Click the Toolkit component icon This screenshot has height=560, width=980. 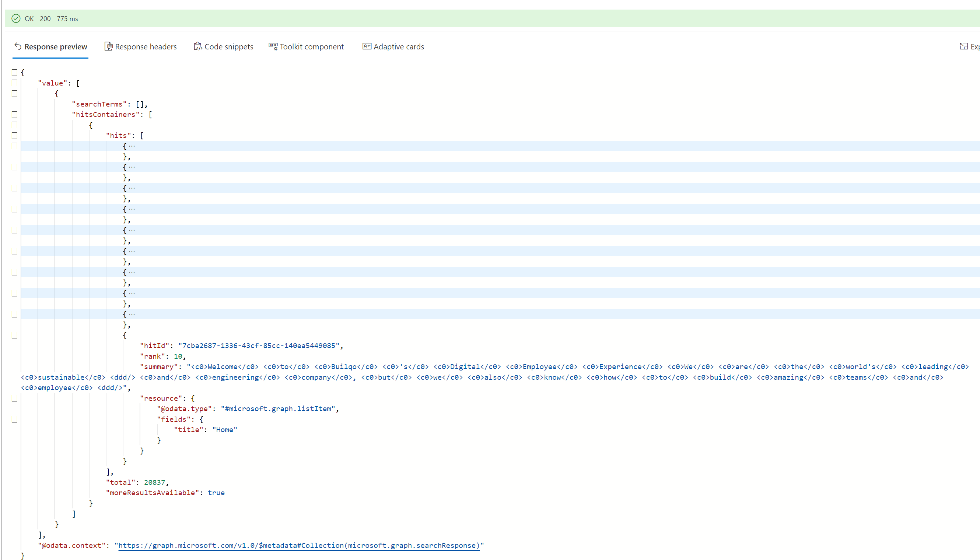tap(273, 46)
